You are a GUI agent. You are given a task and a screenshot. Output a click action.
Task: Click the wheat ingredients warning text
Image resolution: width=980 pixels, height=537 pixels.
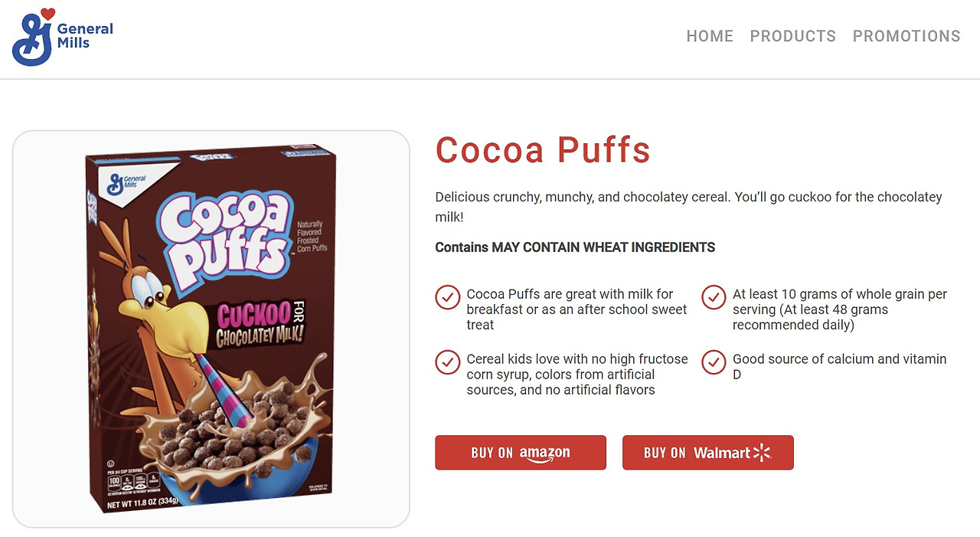(574, 247)
